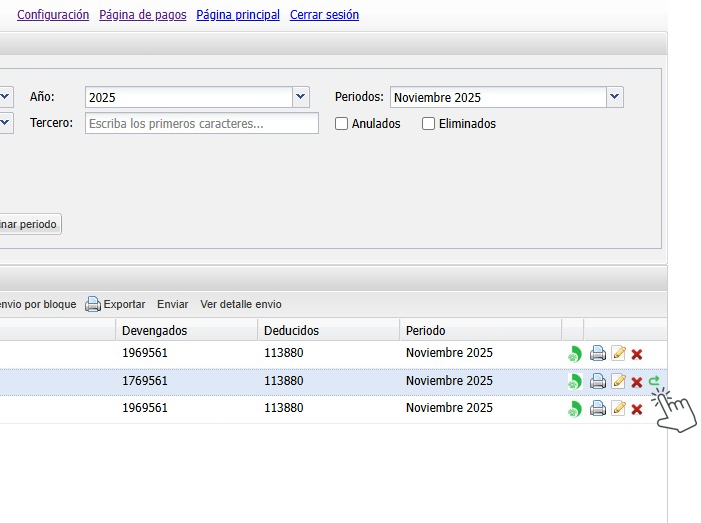Click the pencil edit icon in the first 1969561 row
Screen dimensions: 701x523
[619, 354]
